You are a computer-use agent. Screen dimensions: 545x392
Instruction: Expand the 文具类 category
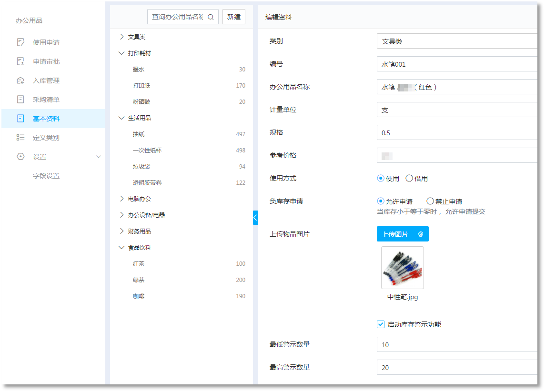pos(122,37)
